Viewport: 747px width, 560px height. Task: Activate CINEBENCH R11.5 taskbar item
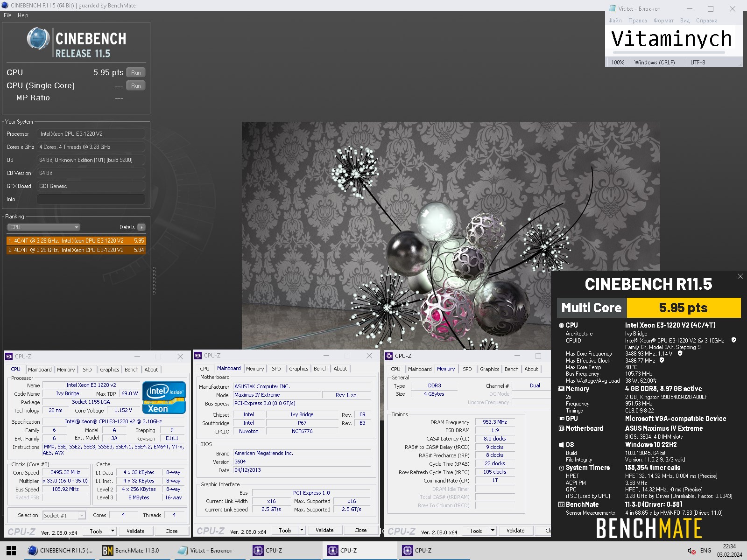click(61, 551)
